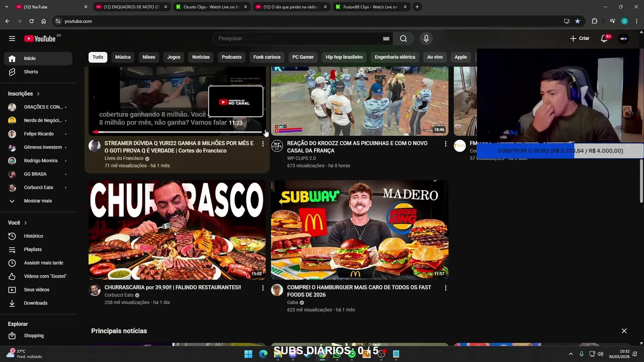The image size is (644, 362).
Task: Open Histórico in sidebar
Action: click(38, 236)
